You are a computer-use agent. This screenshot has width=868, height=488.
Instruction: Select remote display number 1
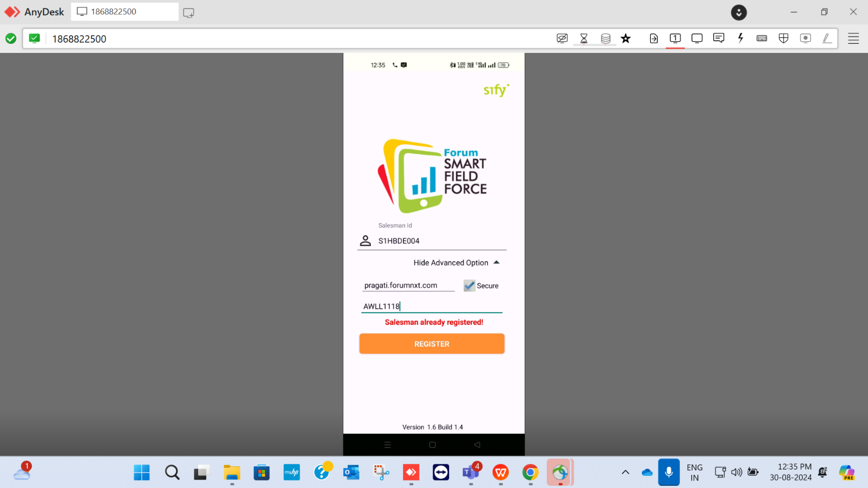pyautogui.click(x=675, y=38)
